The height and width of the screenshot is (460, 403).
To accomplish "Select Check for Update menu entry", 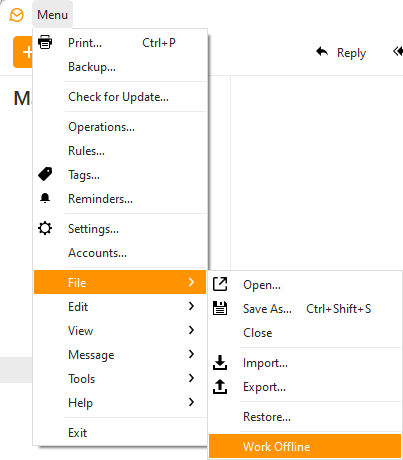I will [x=120, y=97].
